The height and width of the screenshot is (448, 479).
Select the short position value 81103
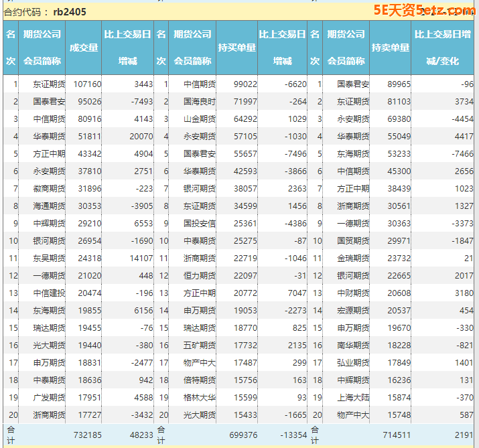coord(399,101)
